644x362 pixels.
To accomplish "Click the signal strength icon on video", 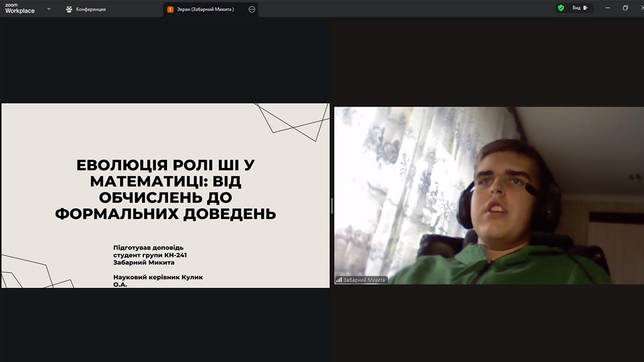I will (x=339, y=280).
